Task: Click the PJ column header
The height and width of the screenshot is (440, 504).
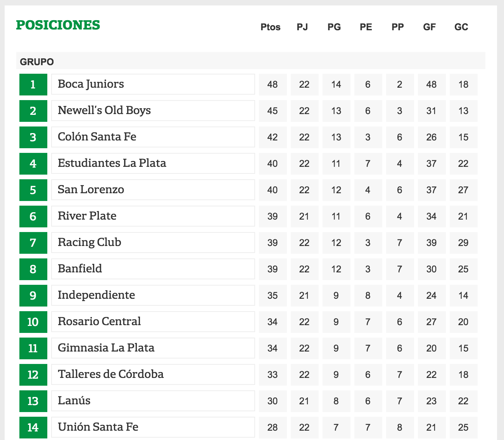Action: (302, 27)
